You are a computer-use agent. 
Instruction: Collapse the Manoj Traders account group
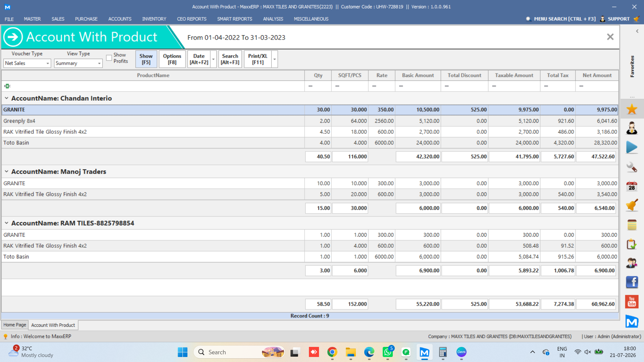(x=6, y=171)
